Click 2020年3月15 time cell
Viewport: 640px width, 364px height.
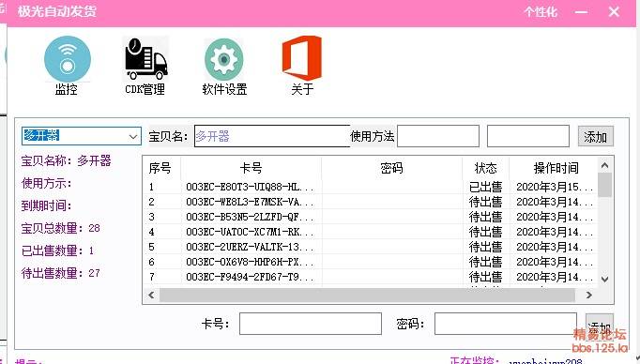point(554,187)
